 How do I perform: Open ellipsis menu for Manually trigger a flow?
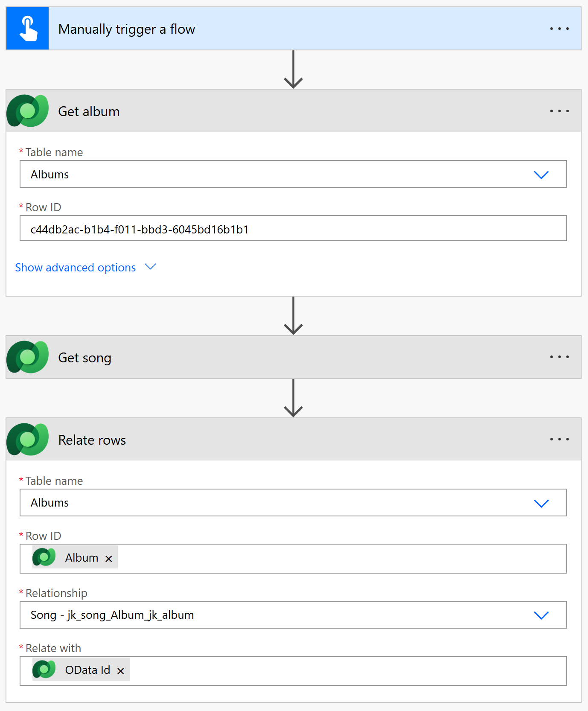(x=559, y=29)
